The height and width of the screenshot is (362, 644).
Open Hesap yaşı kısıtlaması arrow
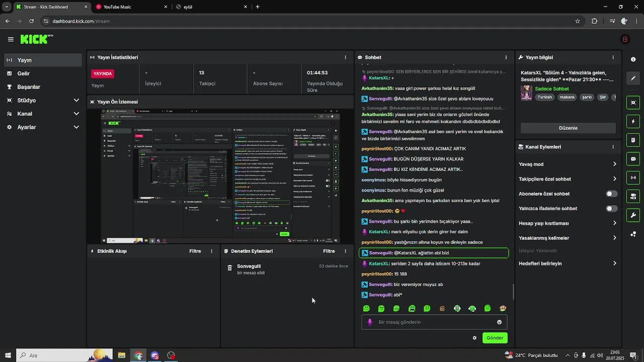coord(614,223)
